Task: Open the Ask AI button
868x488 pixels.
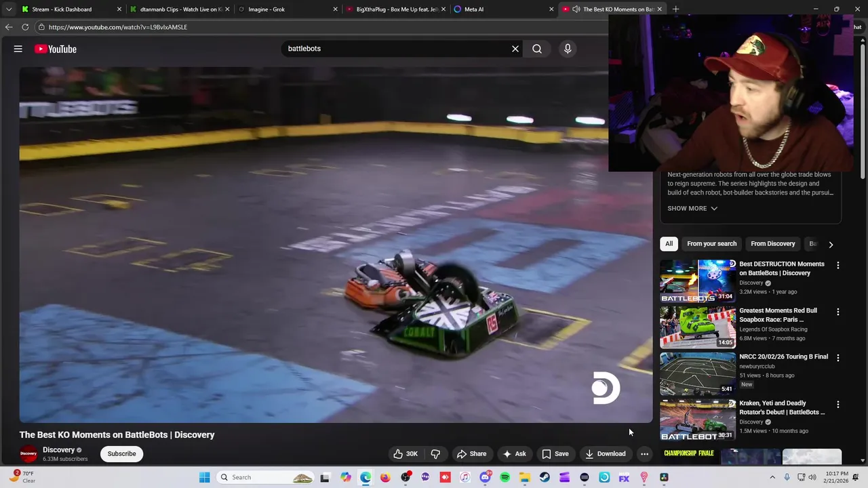Action: (x=514, y=454)
